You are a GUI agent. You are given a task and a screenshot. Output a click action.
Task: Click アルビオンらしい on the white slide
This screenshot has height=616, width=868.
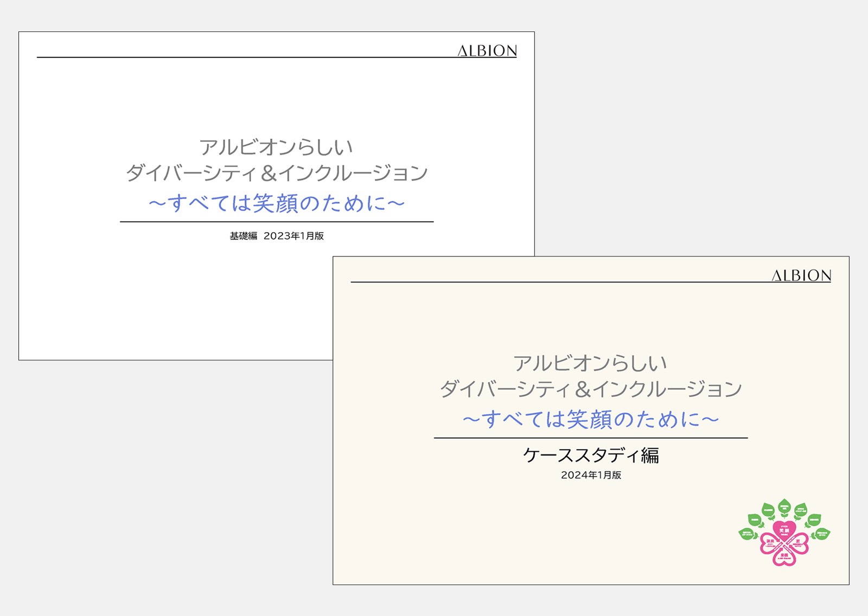point(276,147)
